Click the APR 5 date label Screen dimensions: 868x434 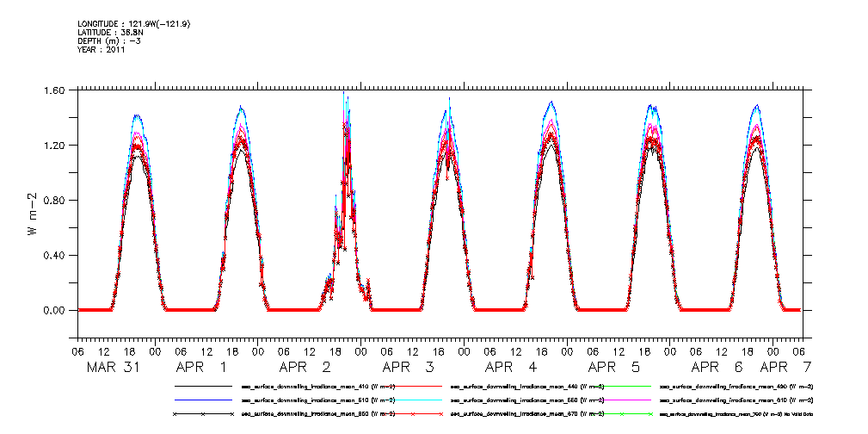[613, 367]
